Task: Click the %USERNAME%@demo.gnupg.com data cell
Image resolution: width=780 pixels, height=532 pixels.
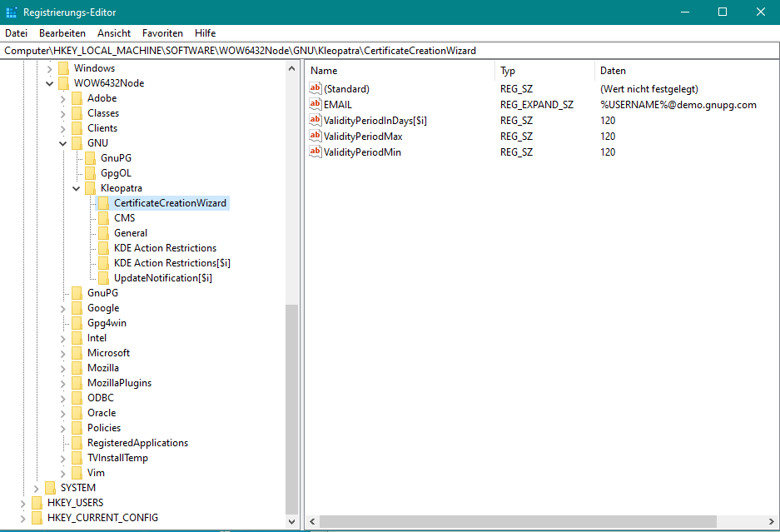Action: click(x=678, y=105)
